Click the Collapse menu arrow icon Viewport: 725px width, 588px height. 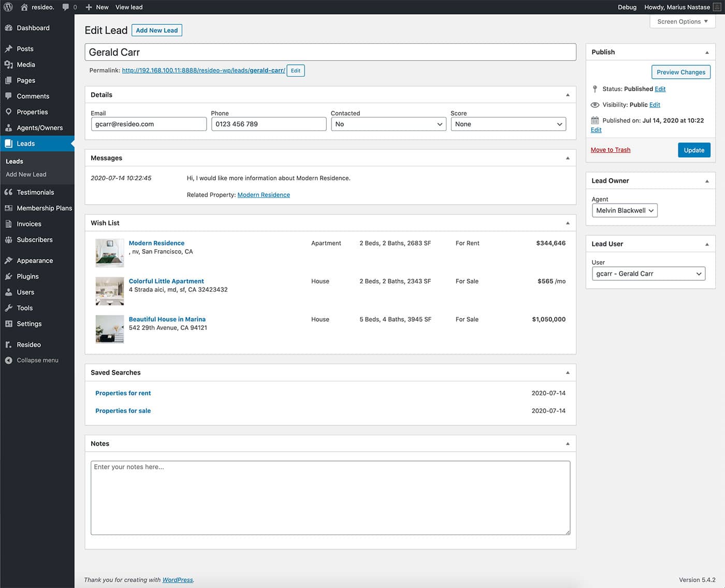[9, 361]
